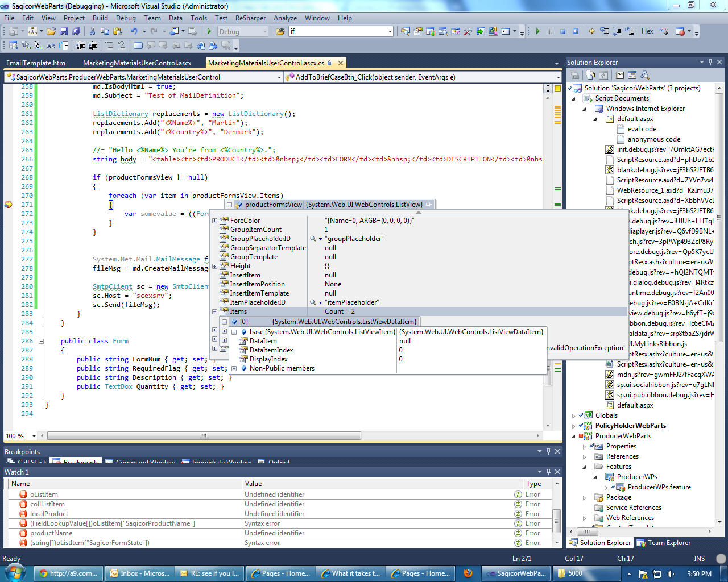728x582 pixels.
Task: Click the Step Over icon
Action: (617, 31)
